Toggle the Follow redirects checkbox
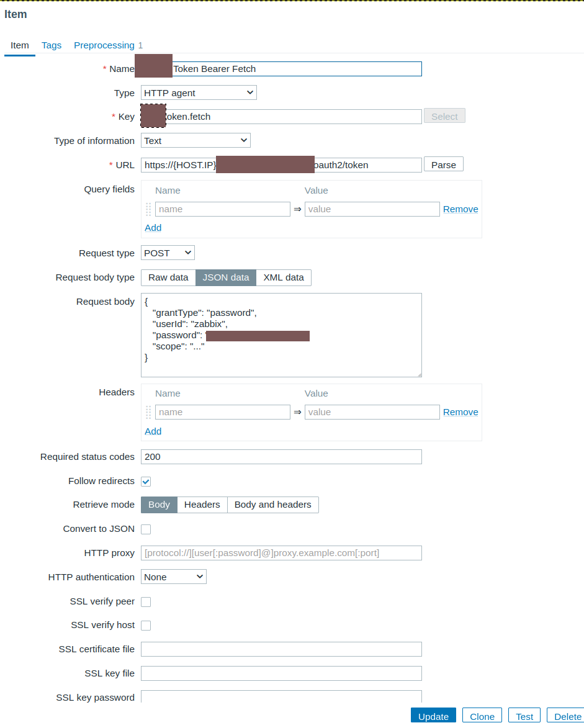584x728 pixels. (x=146, y=482)
